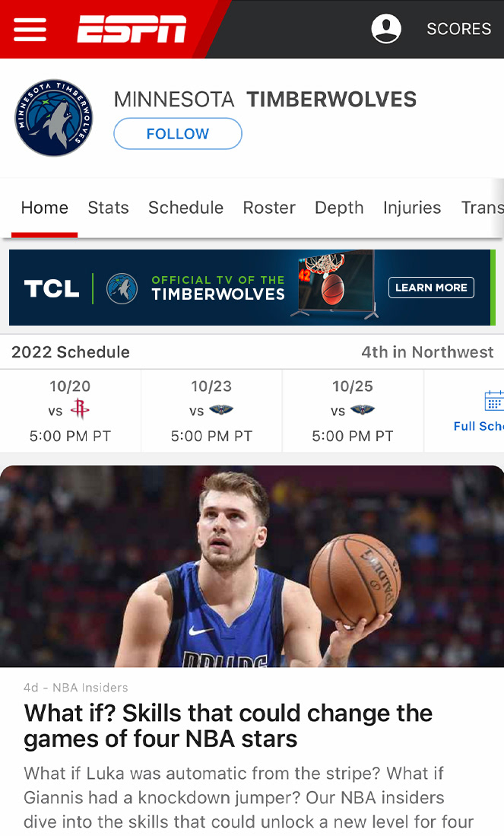
Task: Open the user profile icon
Action: coord(386,29)
